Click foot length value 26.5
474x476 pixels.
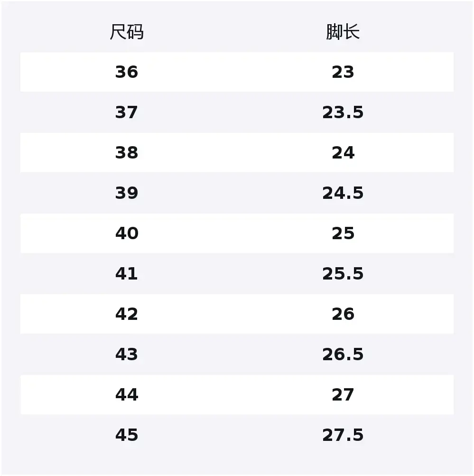pyautogui.click(x=343, y=355)
